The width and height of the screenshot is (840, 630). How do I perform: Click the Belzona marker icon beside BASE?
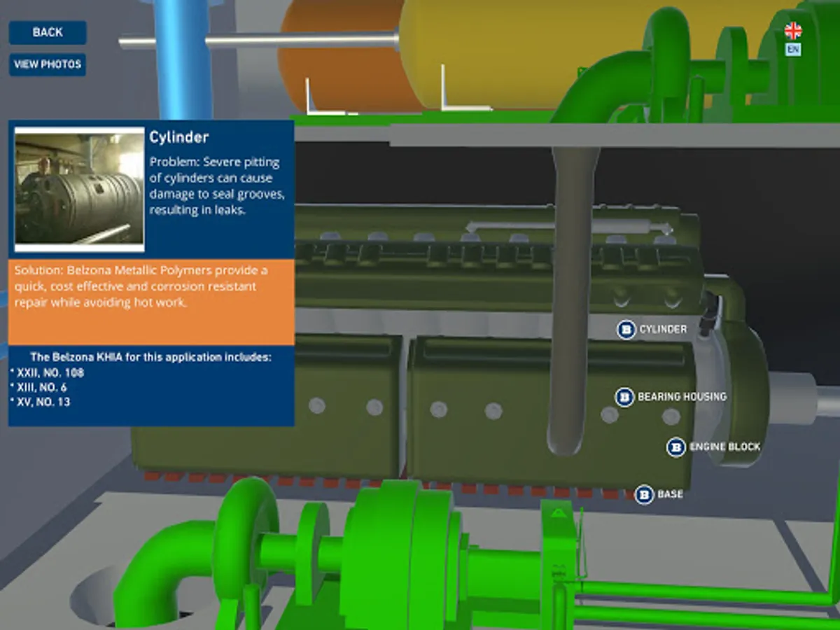click(x=644, y=494)
